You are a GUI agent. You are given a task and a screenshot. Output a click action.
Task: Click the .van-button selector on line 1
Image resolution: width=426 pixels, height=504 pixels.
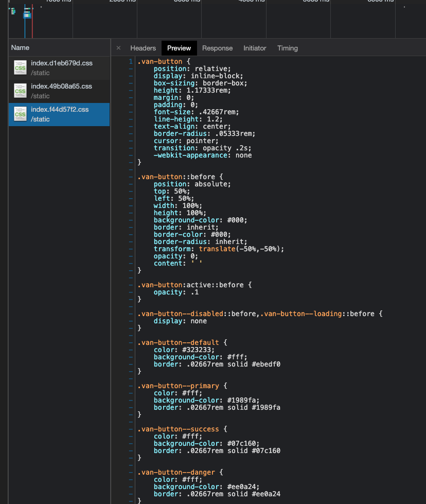click(159, 61)
